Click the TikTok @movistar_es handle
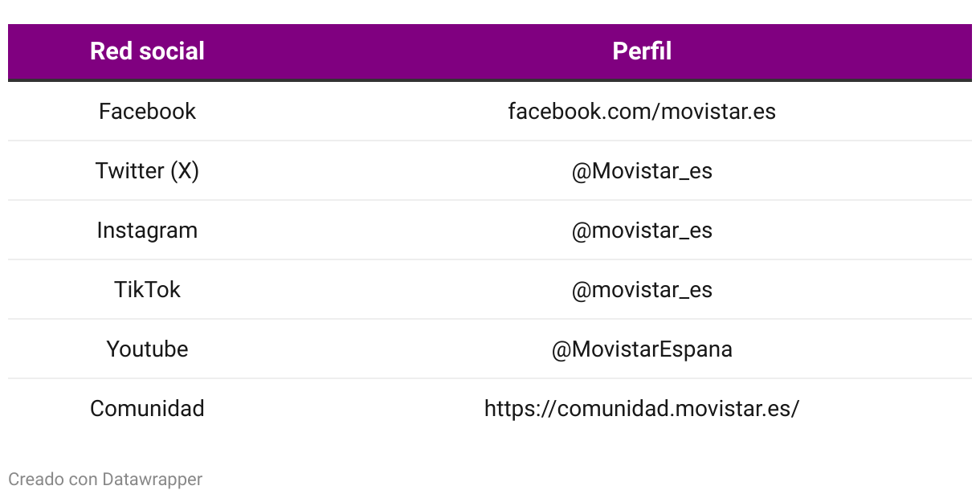Screen dimensions: 980x498 tap(642, 290)
